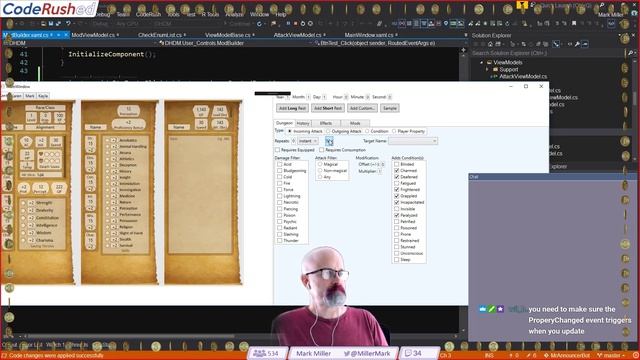Viewport: 640px width, 360px height.
Task: Toggle the Strength saving throw proficiency
Action: click(x=23, y=203)
